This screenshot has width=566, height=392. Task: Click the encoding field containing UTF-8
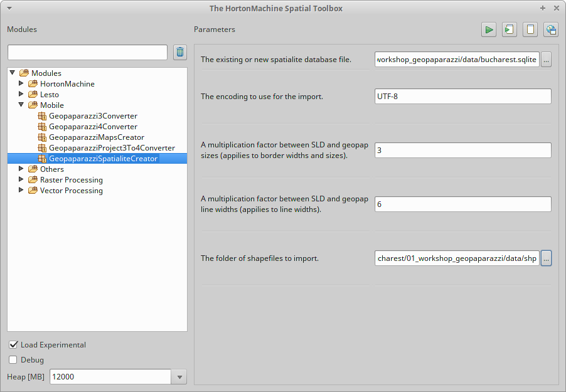462,97
